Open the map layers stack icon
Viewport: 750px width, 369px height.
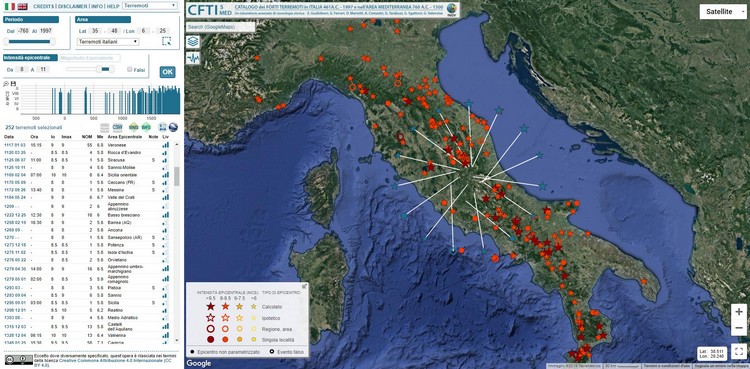coord(193,41)
